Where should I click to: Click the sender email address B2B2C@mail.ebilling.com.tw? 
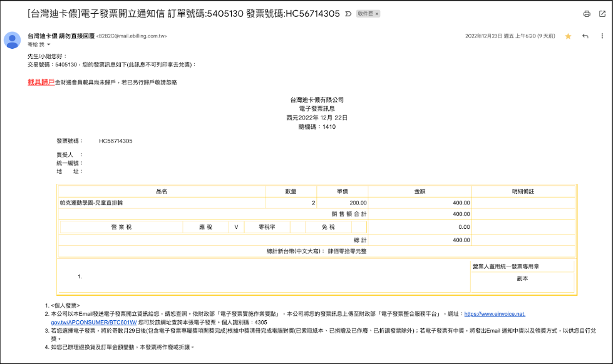tap(131, 36)
